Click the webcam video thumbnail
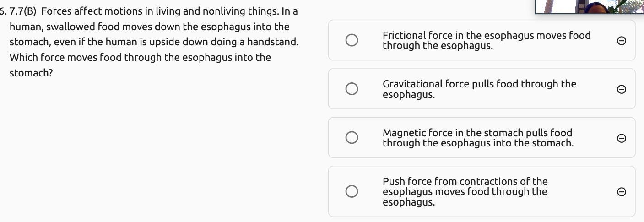Screen dimensions: 644x222 coord(590,6)
